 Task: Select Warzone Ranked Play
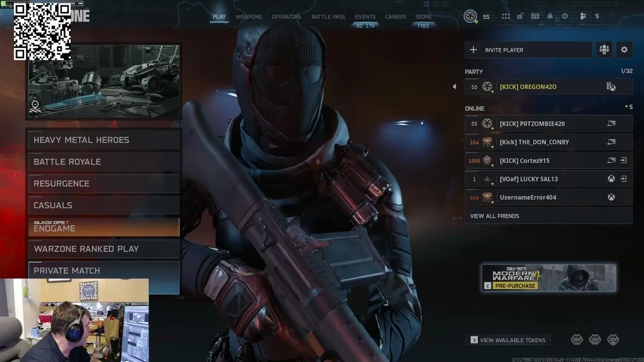[104, 249]
